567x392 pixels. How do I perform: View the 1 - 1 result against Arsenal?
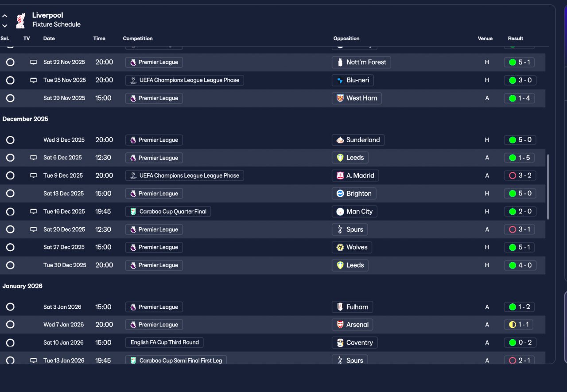coord(519,325)
